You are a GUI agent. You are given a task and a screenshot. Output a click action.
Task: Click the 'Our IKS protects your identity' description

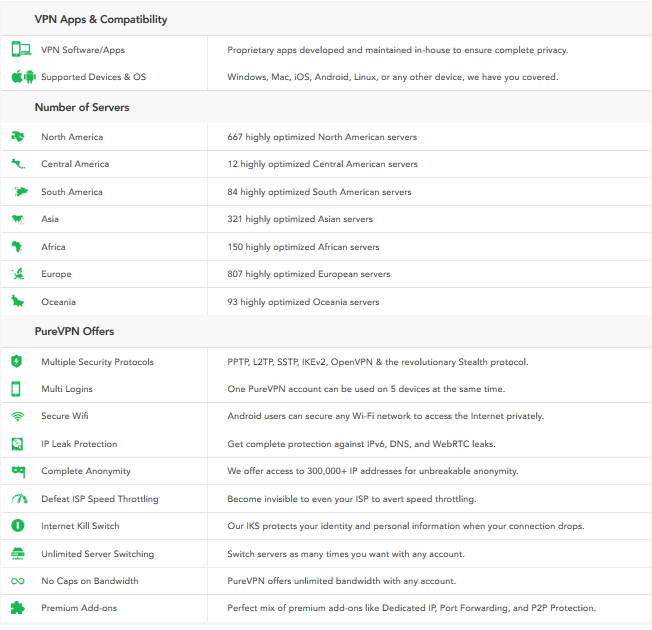click(406, 526)
